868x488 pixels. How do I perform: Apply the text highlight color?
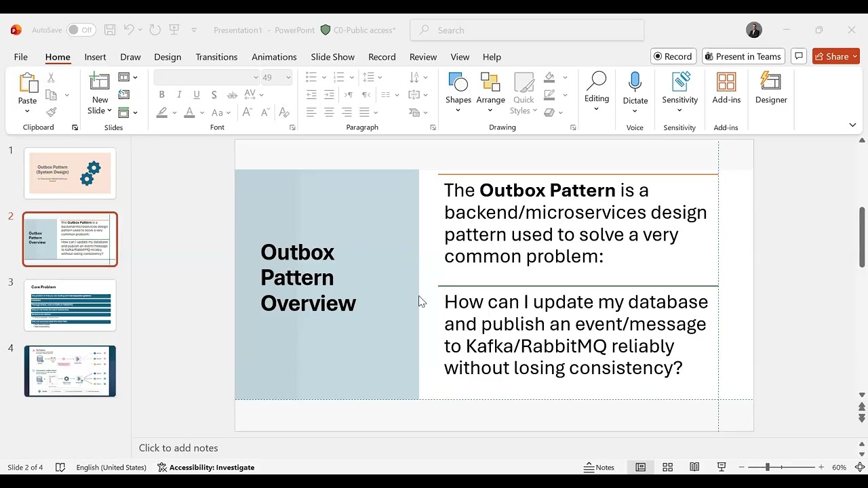click(162, 113)
